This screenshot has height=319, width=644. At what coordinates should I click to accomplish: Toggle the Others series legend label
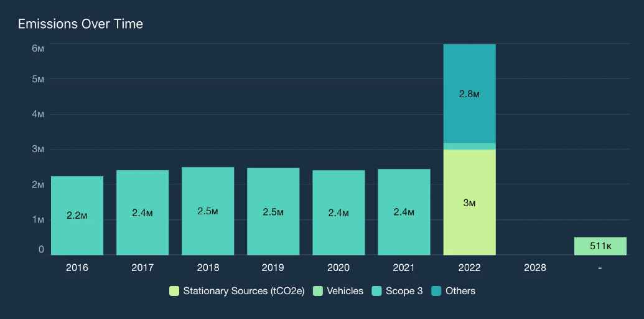point(460,291)
